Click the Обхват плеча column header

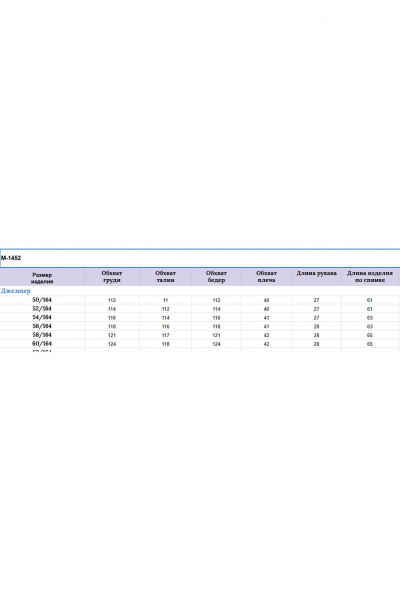point(266,277)
